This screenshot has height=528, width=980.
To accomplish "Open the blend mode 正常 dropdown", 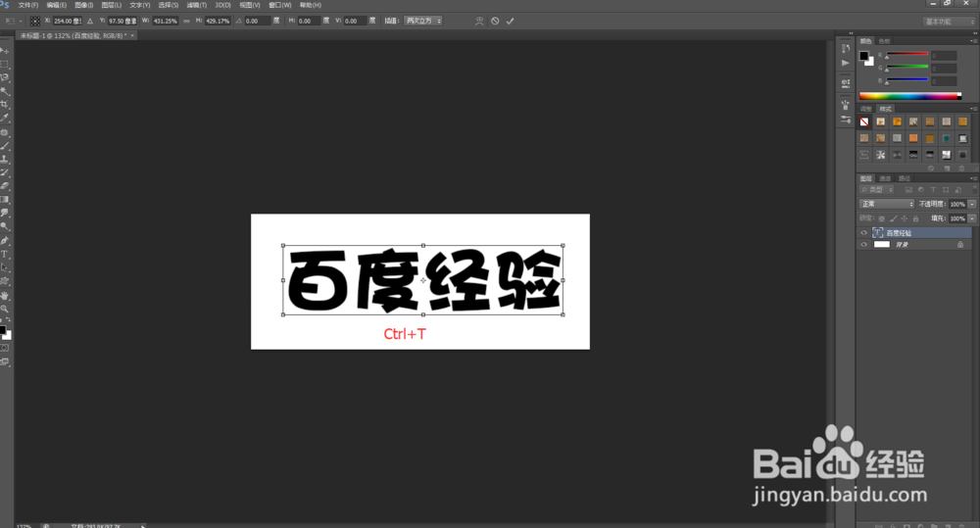I will click(887, 205).
